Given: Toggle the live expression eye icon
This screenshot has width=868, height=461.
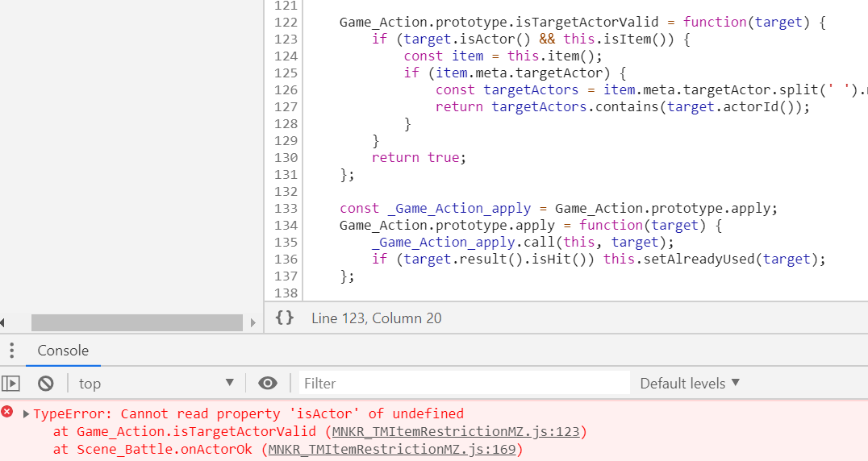Looking at the screenshot, I should pos(268,383).
